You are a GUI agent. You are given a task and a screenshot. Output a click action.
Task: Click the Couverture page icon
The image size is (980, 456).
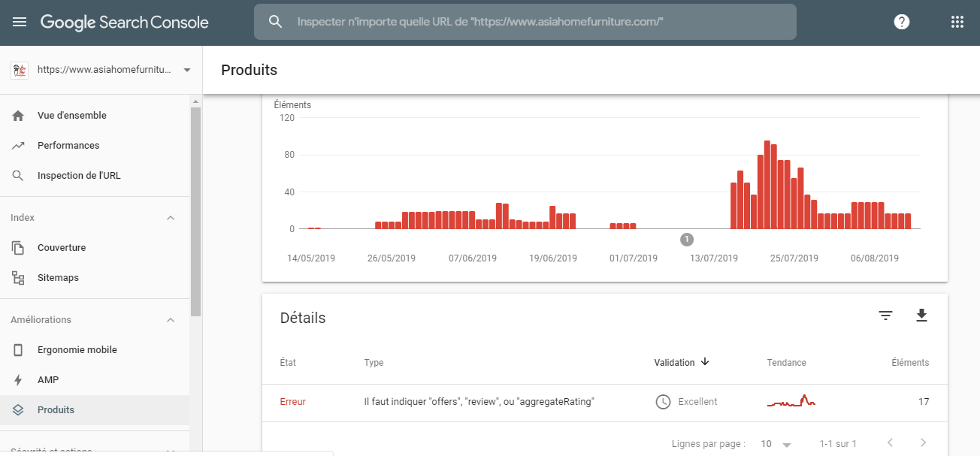click(19, 248)
